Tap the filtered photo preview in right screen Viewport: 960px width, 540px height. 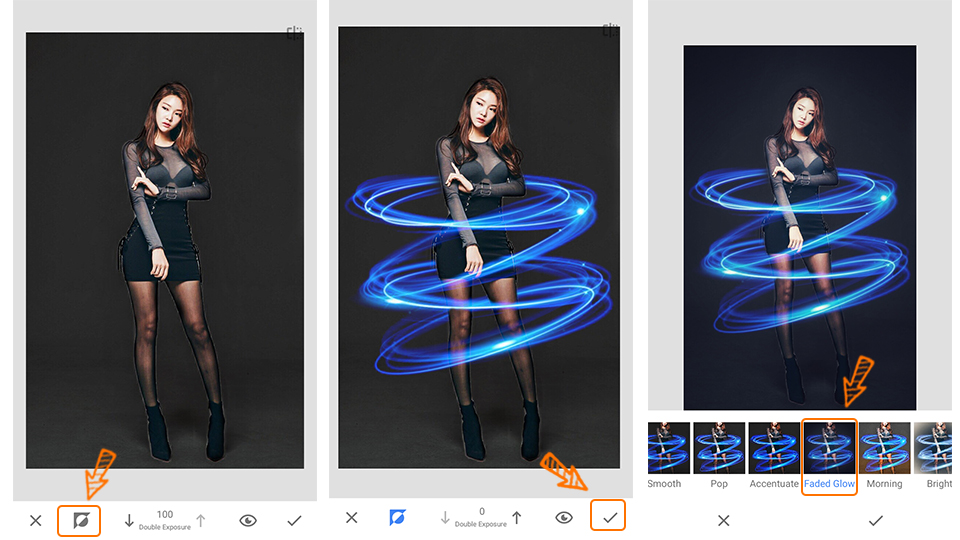[800, 227]
